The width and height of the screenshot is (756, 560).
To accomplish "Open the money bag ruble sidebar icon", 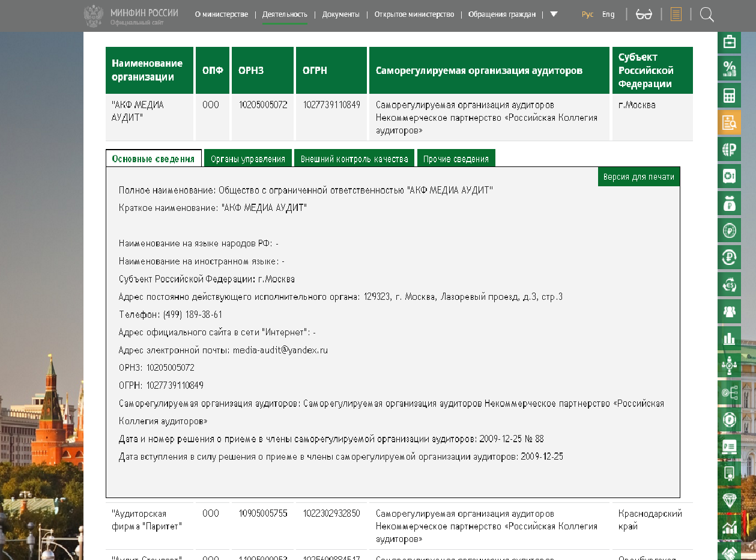I will 729,203.
